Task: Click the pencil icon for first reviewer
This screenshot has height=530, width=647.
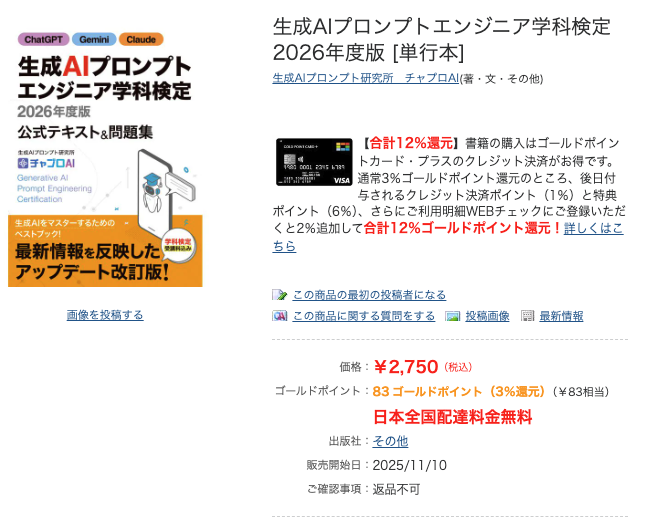Action: coord(279,295)
